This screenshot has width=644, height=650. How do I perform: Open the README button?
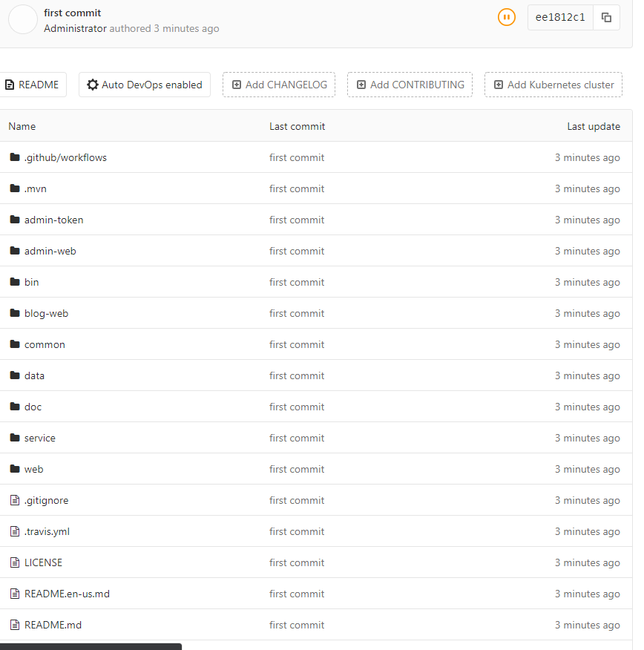click(32, 85)
